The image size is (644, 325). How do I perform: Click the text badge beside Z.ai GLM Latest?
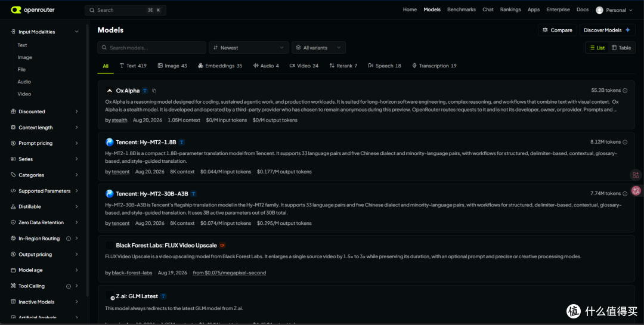pyautogui.click(x=163, y=296)
